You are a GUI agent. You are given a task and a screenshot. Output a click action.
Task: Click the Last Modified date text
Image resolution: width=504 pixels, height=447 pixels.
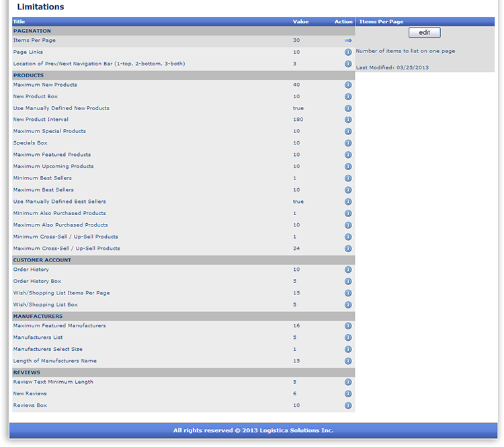tap(392, 68)
